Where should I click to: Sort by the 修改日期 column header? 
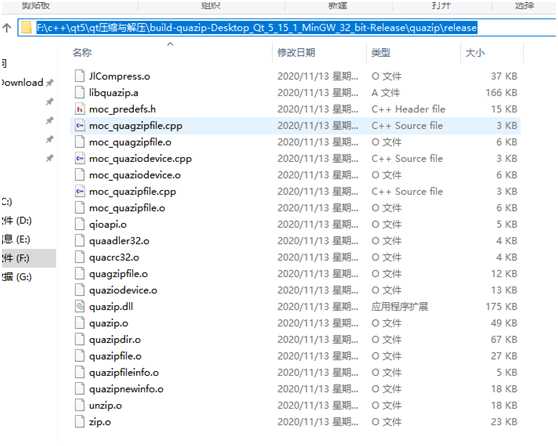[x=296, y=53]
